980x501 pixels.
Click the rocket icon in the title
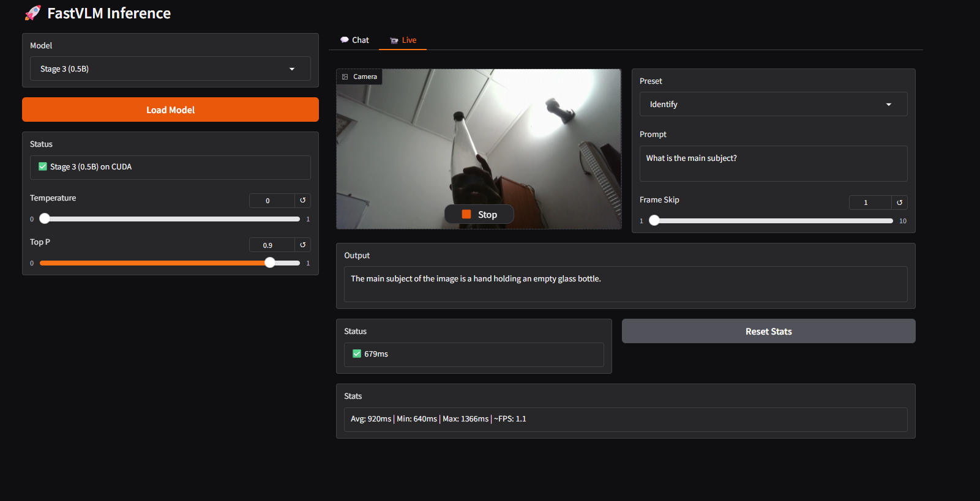click(x=32, y=13)
